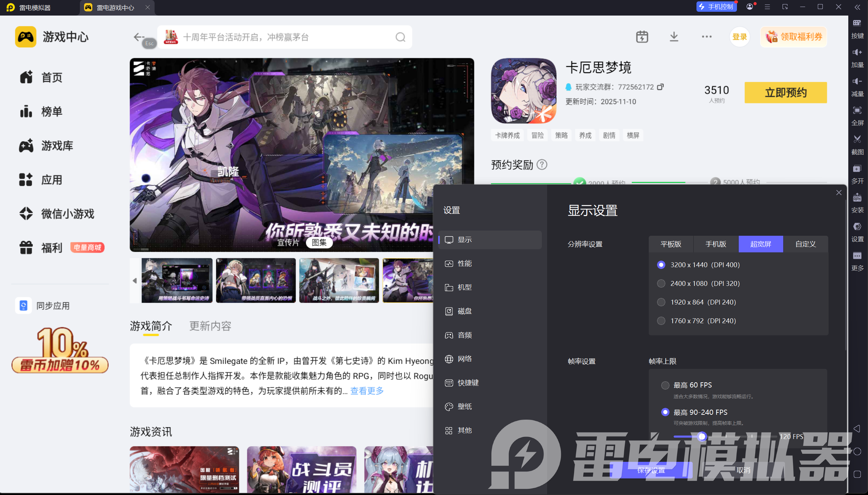Collapse the right sidebar with double chevron
The height and width of the screenshot is (495, 868).
[x=857, y=7]
